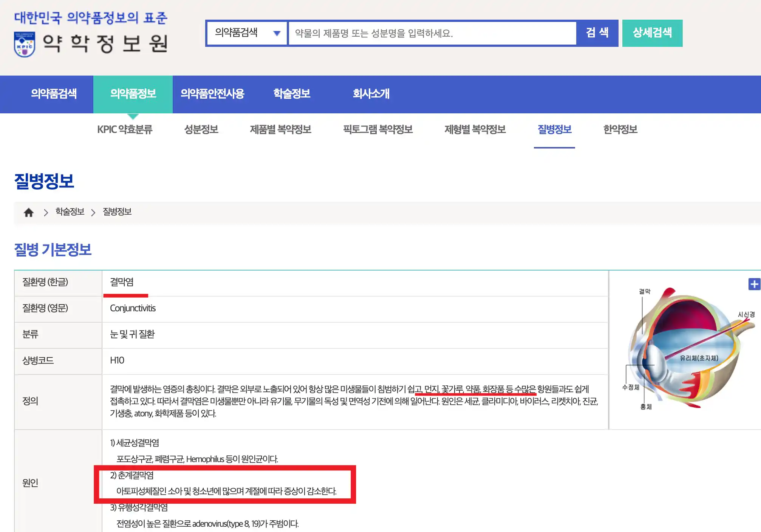The width and height of the screenshot is (761, 532).
Task: Select the 한약정보 tab
Action: coord(620,130)
